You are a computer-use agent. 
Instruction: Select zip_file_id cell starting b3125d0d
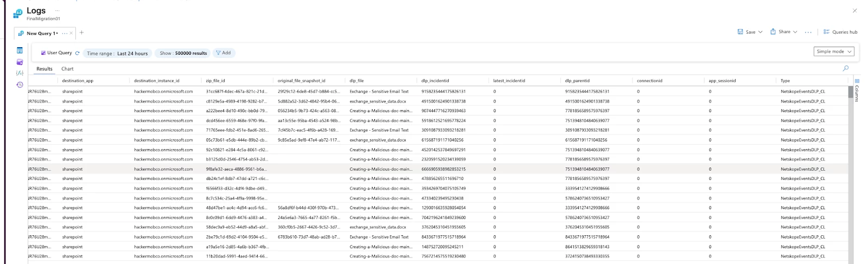[237, 159]
